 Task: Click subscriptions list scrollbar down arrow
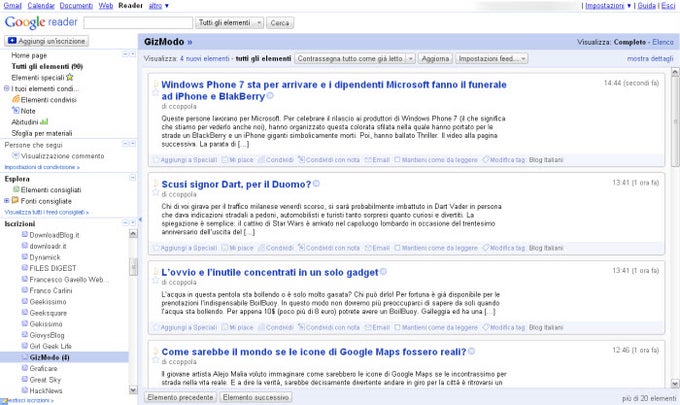(133, 390)
